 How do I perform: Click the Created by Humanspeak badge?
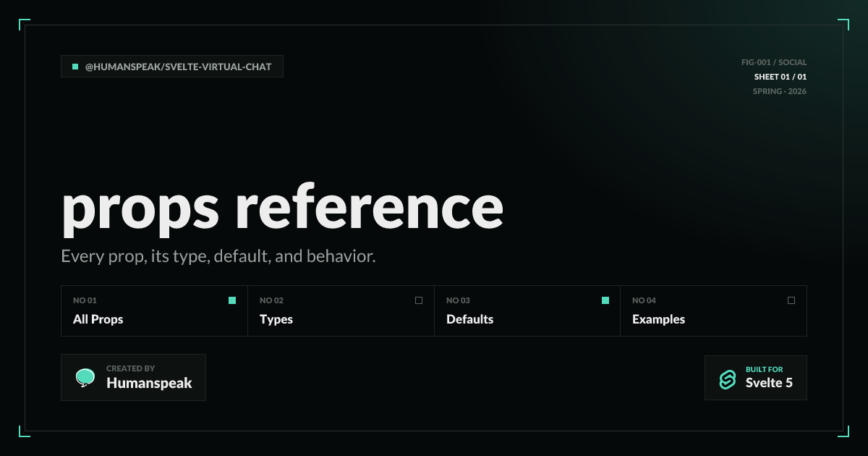click(134, 377)
